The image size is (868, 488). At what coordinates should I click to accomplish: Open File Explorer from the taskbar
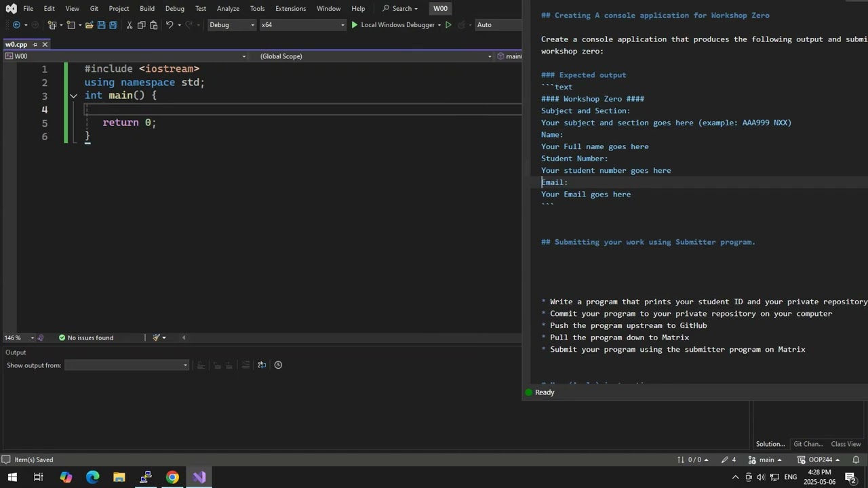pos(119,477)
